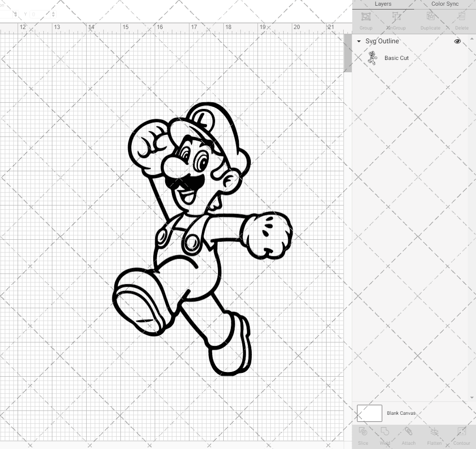Click the Luigi layer thumbnail
This screenshot has height=449, width=476.
(x=372, y=58)
